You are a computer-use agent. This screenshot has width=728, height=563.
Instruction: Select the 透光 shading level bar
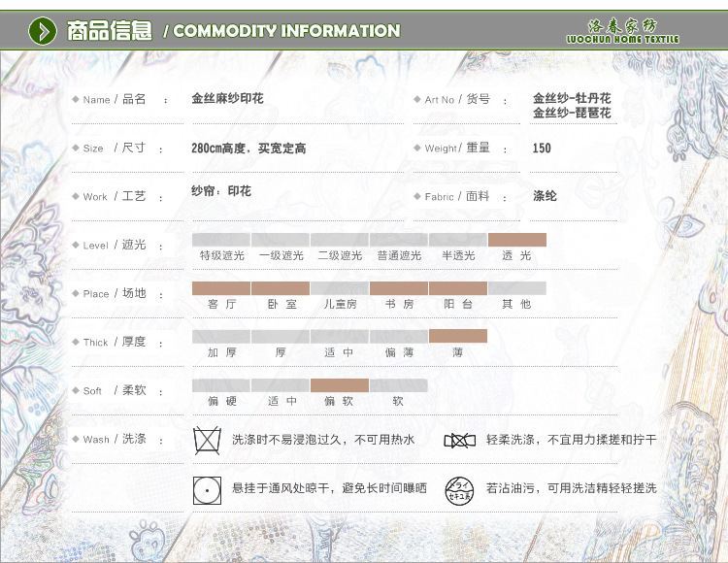pos(516,240)
